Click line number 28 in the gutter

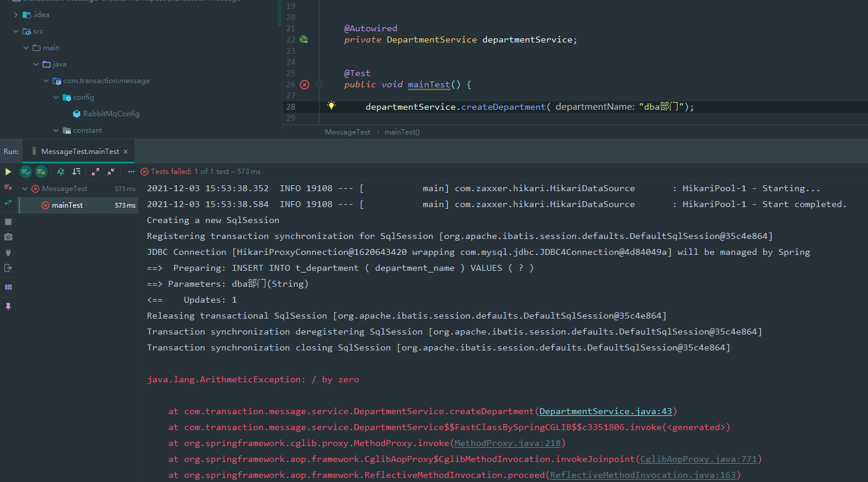(x=291, y=107)
